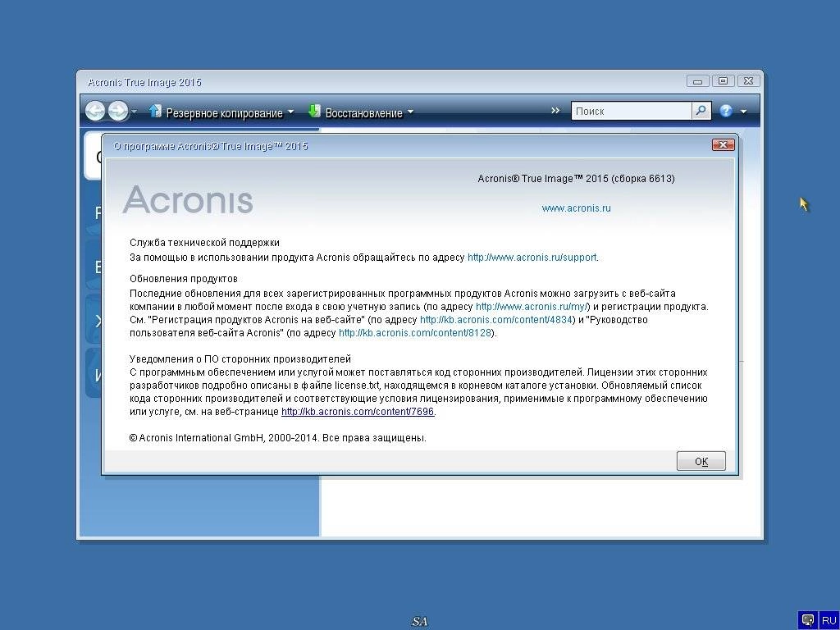Expand the Резервное копирование dropdown arrow
Image resolution: width=840 pixels, height=630 pixels.
tap(290, 112)
